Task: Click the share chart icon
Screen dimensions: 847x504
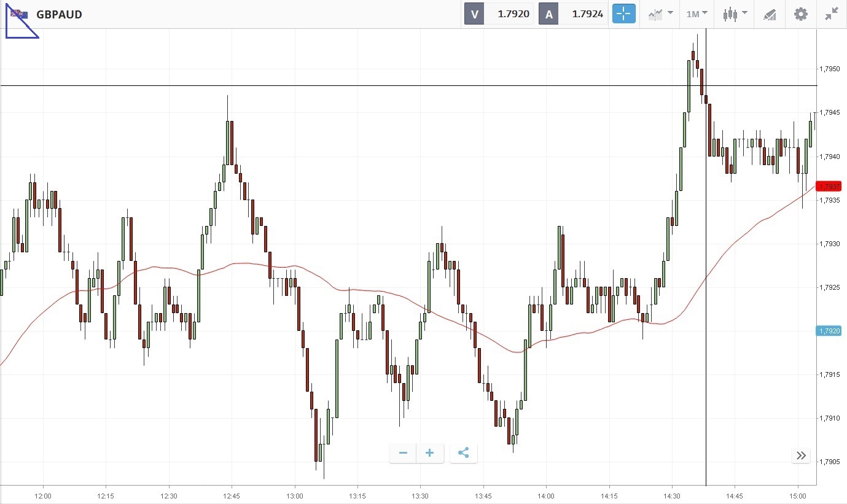Action: [464, 453]
